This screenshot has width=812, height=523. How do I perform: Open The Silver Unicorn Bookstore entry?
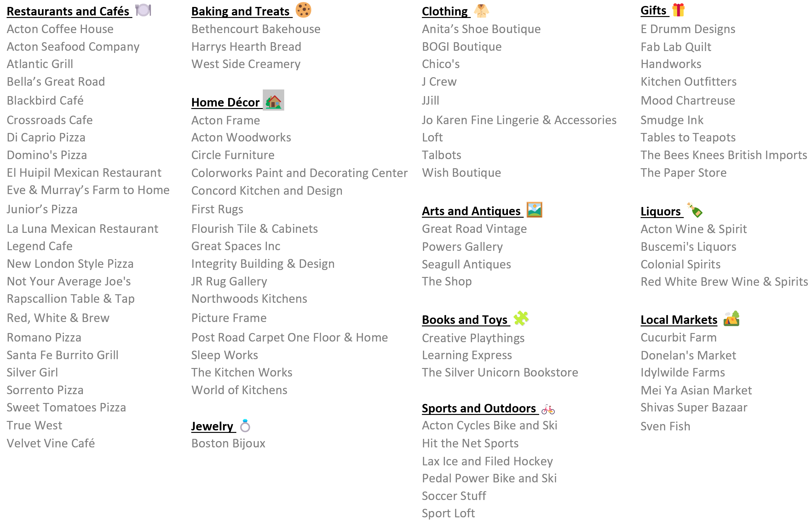pyautogui.click(x=499, y=372)
